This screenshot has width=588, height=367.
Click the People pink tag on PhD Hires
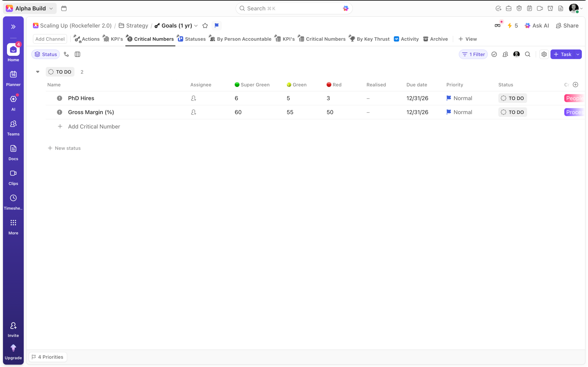[x=574, y=98]
